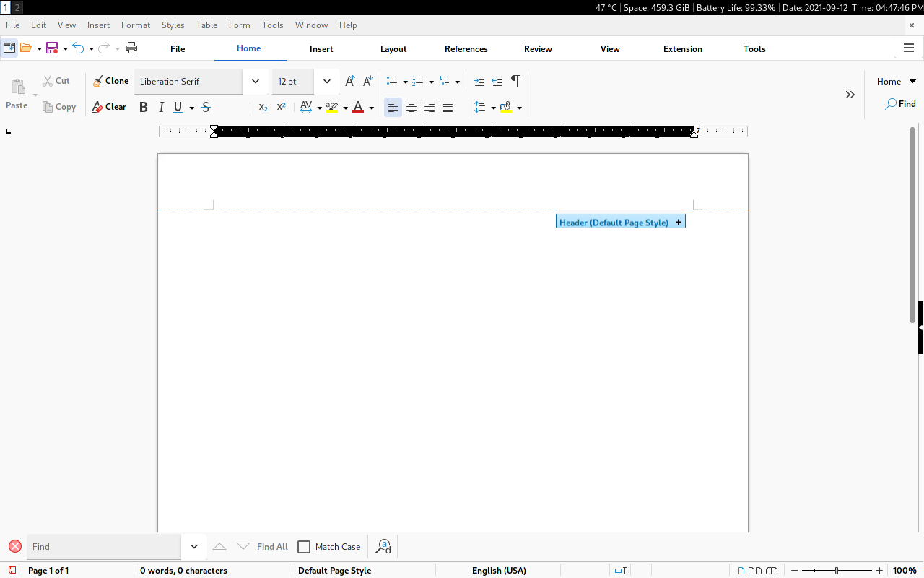Open the hamburger menu icon
The image size is (924, 578).
(x=909, y=48)
